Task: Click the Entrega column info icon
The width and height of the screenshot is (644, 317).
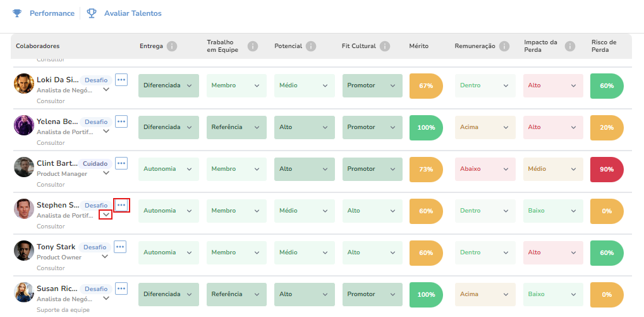Action: (172, 46)
